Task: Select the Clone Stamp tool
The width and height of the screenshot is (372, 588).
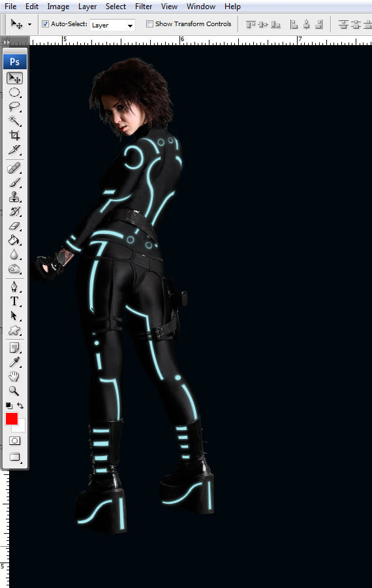Action: (x=14, y=197)
